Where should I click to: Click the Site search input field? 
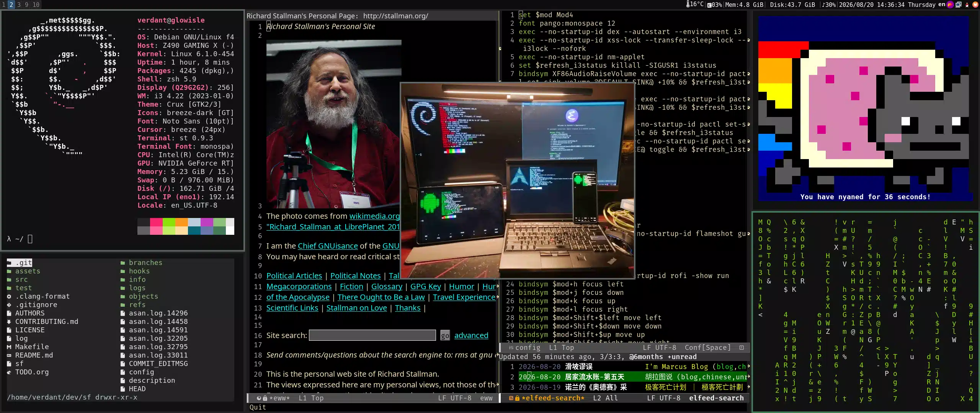pos(372,335)
